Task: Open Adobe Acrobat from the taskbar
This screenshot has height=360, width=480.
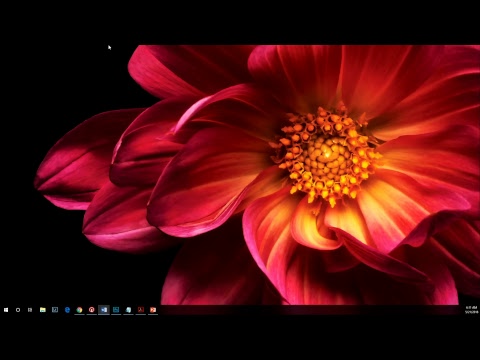Action: 141,310
